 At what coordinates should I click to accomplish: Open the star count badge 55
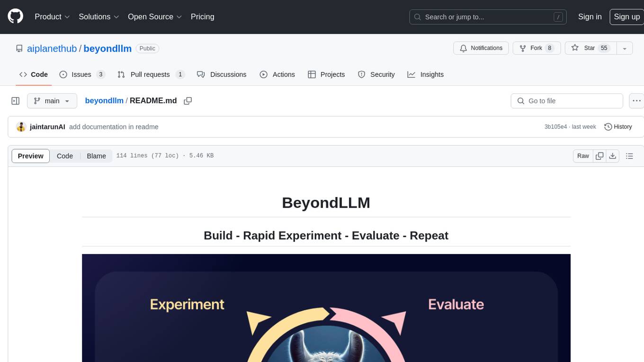coord(604,48)
